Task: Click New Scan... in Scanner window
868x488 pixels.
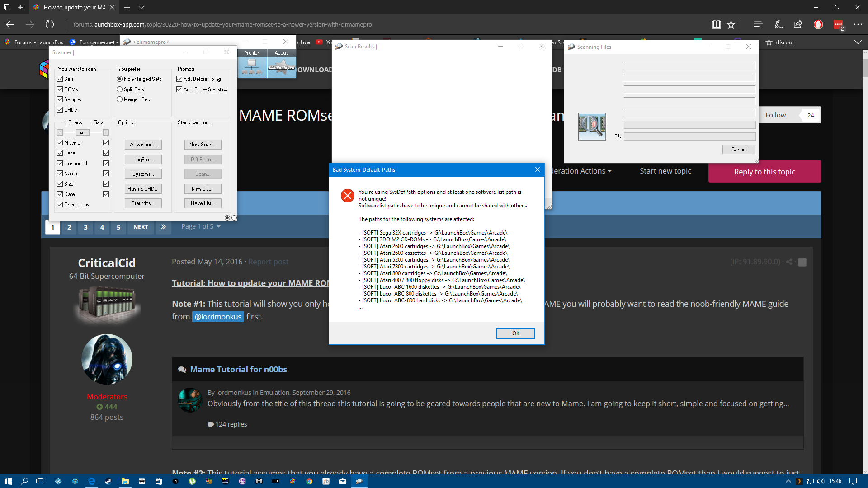Action: (x=203, y=144)
